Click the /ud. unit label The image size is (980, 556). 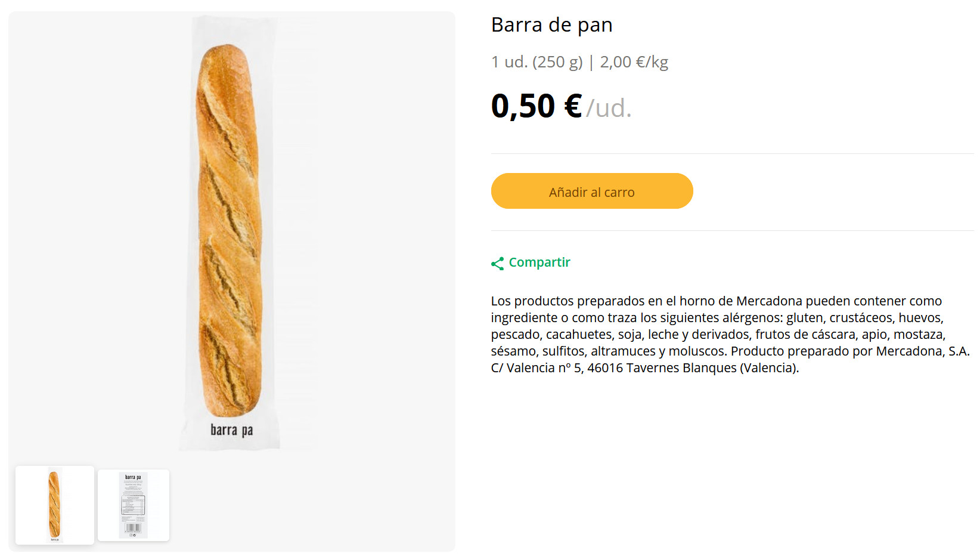pyautogui.click(x=609, y=109)
